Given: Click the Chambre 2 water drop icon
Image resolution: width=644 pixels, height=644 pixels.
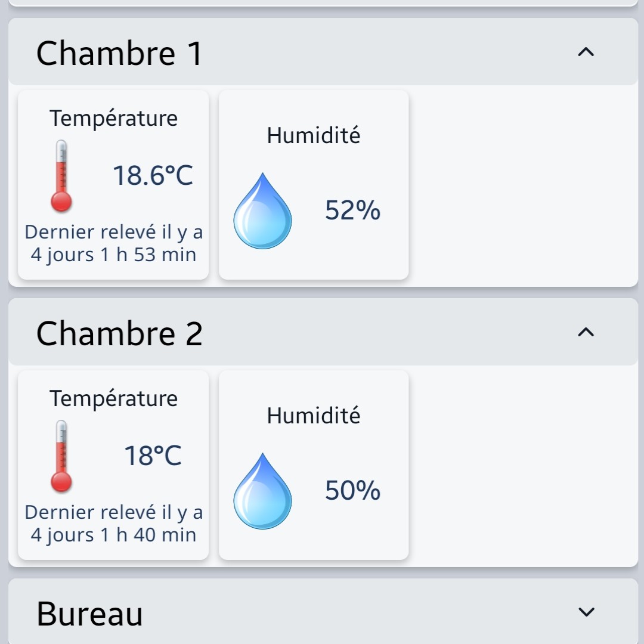Looking at the screenshot, I should (x=262, y=491).
